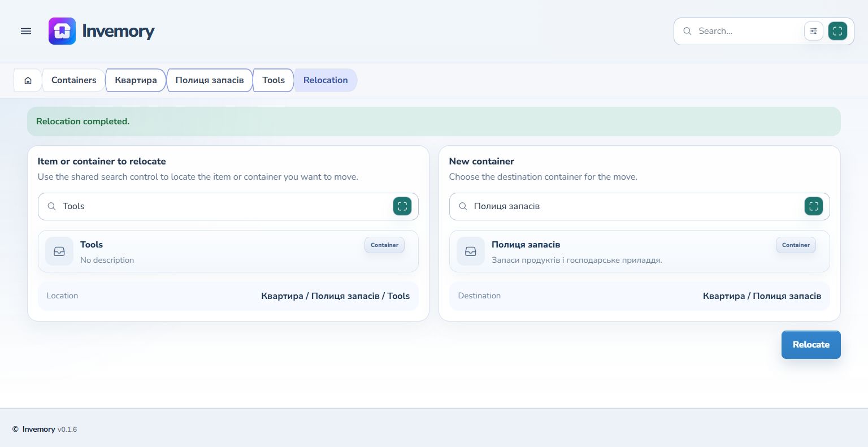Click the magnifier in Tools search field
868x447 pixels.
(51, 206)
